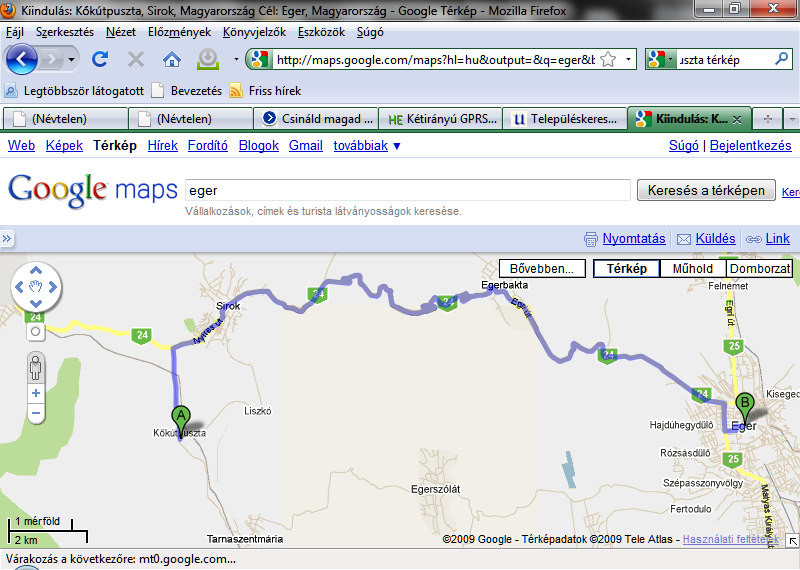The height and width of the screenshot is (570, 800).
Task: Open Könyvjelzők menu
Action: click(x=255, y=32)
